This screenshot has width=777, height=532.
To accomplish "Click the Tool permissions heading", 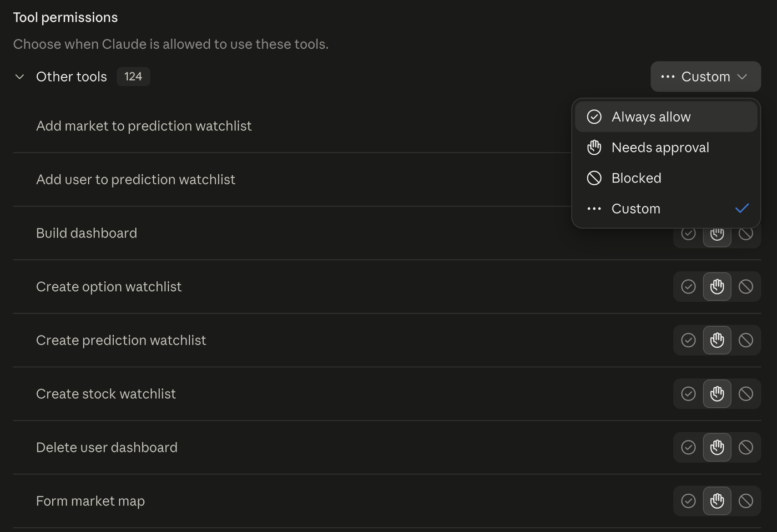I will [x=65, y=17].
